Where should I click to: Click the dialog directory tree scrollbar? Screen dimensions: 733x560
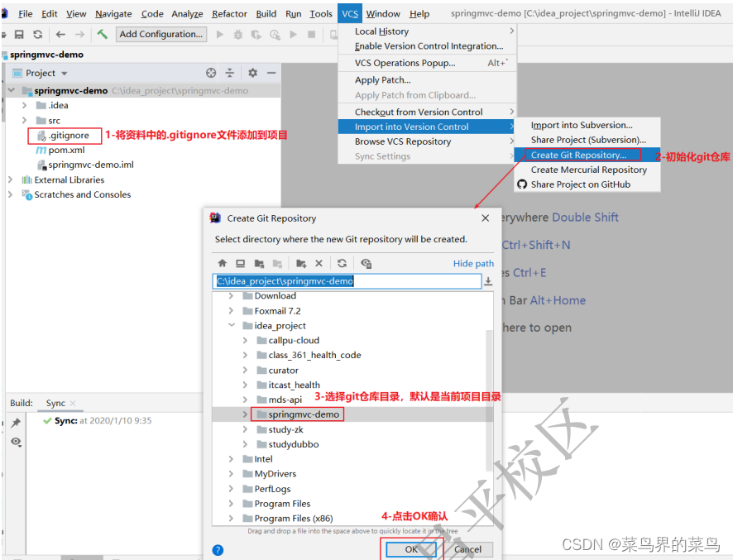[490, 400]
